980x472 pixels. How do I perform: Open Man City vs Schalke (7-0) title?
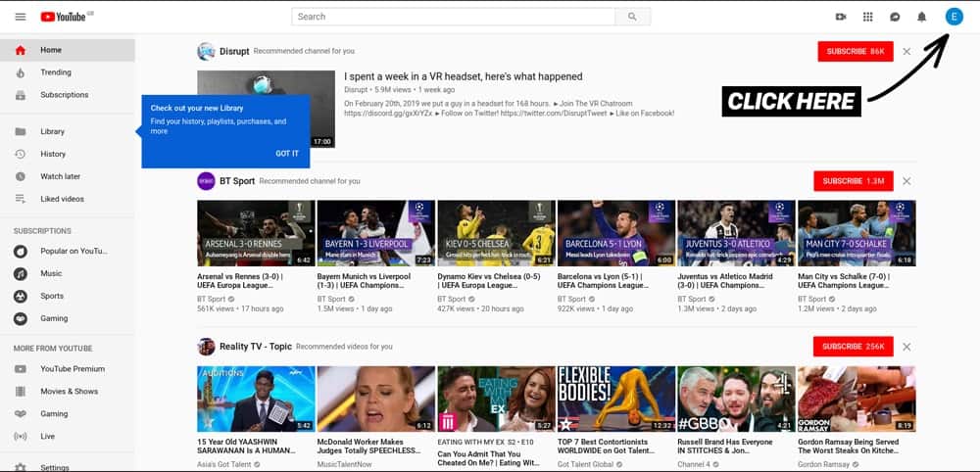[844, 281]
